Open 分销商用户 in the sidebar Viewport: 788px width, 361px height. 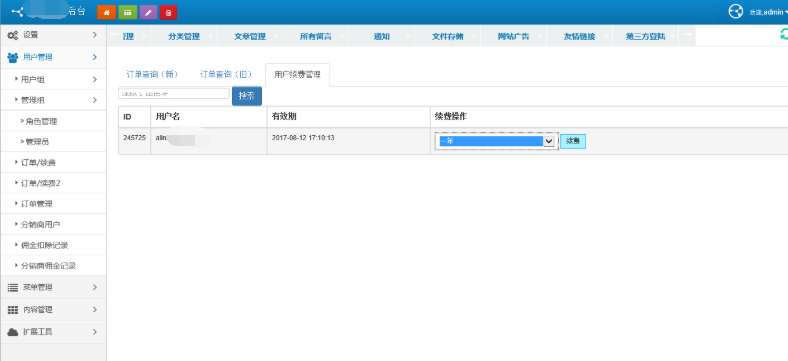point(41,224)
